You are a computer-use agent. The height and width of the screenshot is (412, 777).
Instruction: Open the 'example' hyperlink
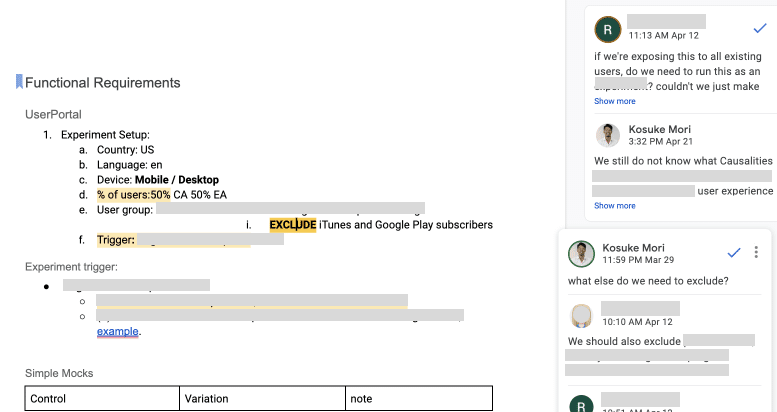click(118, 331)
